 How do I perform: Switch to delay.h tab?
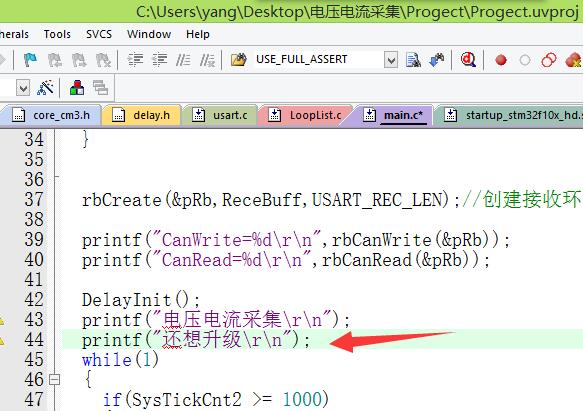coord(141,115)
